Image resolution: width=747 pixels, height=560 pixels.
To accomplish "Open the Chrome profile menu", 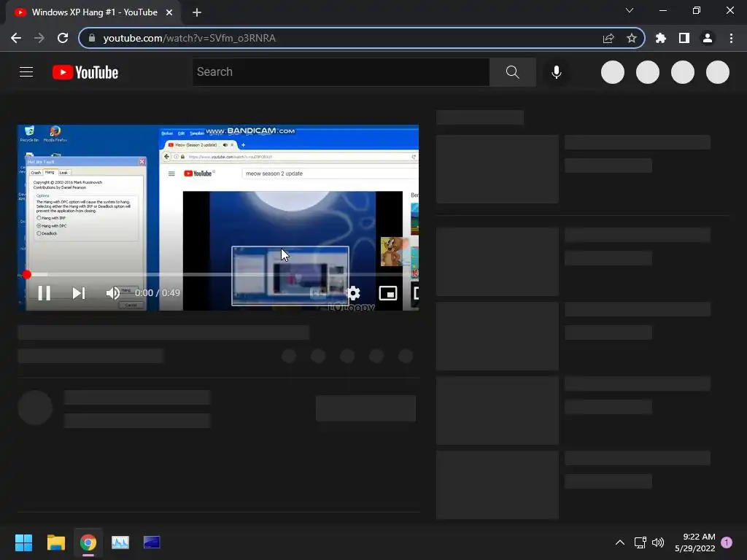I will point(707,38).
